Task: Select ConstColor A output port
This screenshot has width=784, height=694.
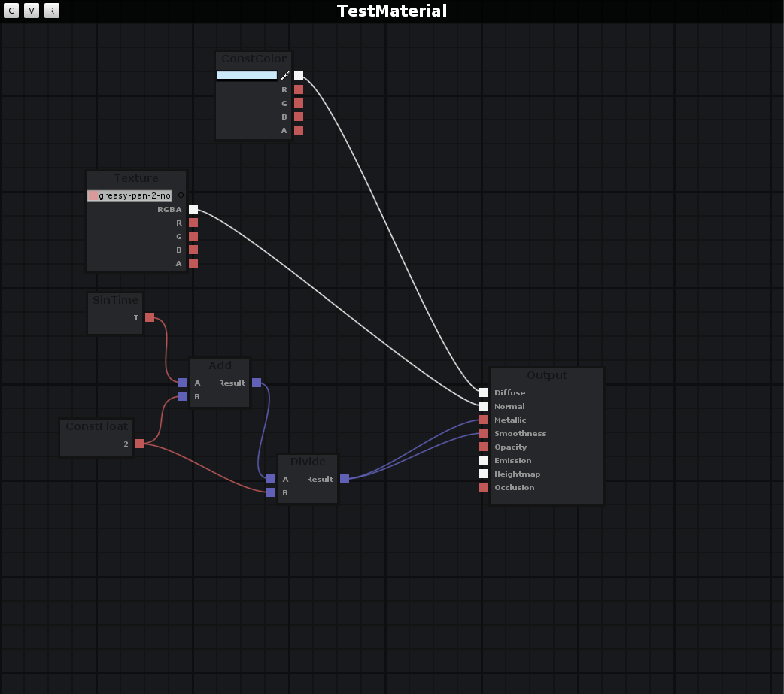Action: [x=299, y=130]
